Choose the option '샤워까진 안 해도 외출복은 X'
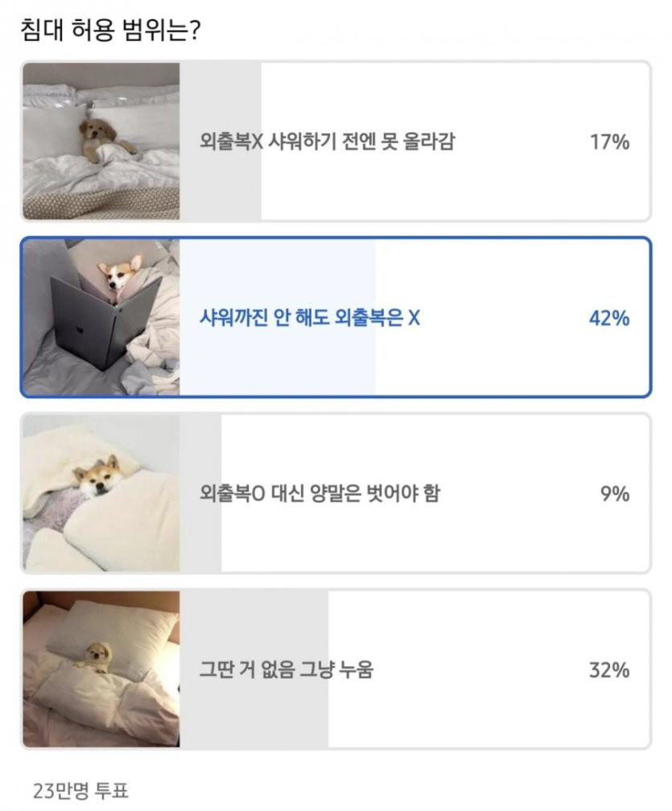Image resolution: width=672 pixels, height=811 pixels. coord(310,319)
